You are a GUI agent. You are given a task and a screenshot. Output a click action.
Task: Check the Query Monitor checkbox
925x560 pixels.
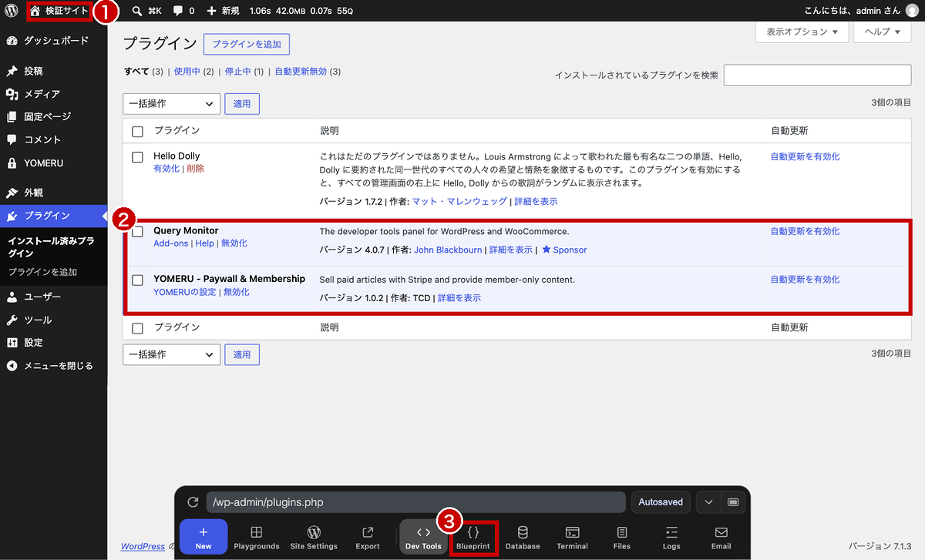click(x=137, y=232)
